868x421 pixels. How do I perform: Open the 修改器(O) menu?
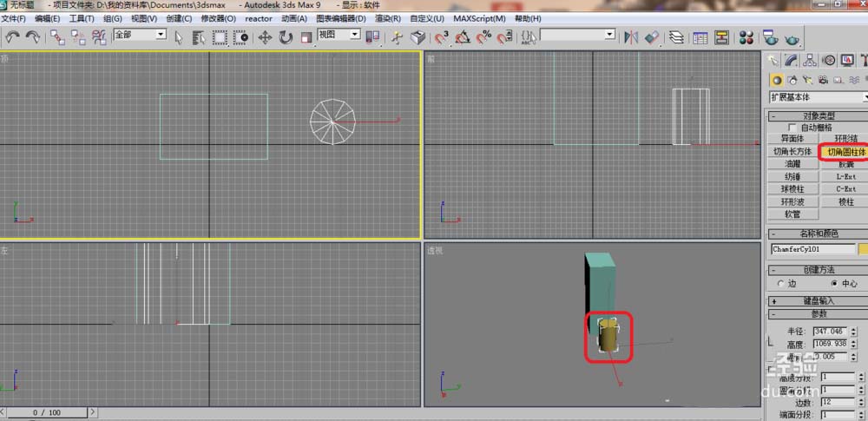click(x=218, y=18)
